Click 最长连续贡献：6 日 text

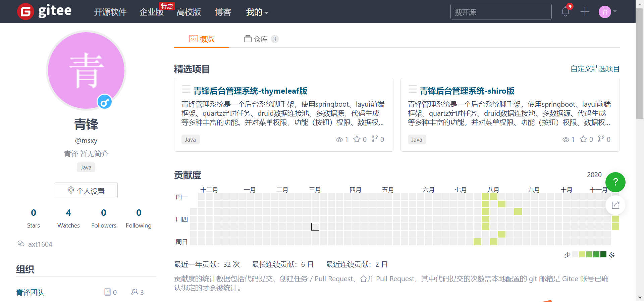(283, 264)
